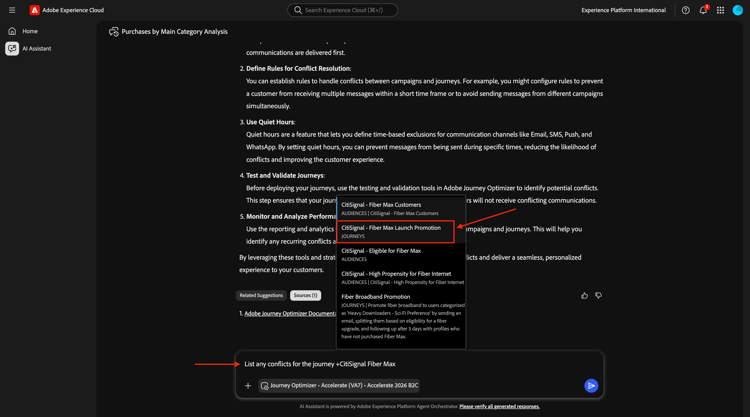Click the AI Assistant sidebar icon

point(12,48)
